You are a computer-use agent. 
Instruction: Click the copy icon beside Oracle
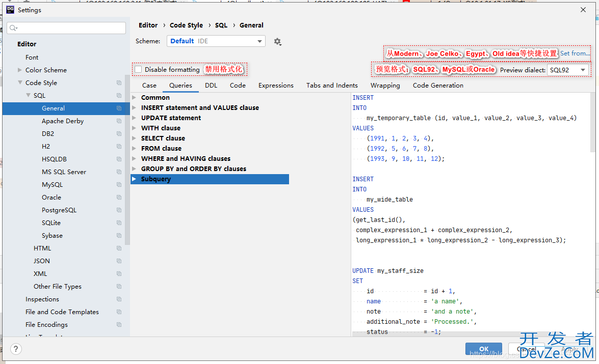pos(119,197)
